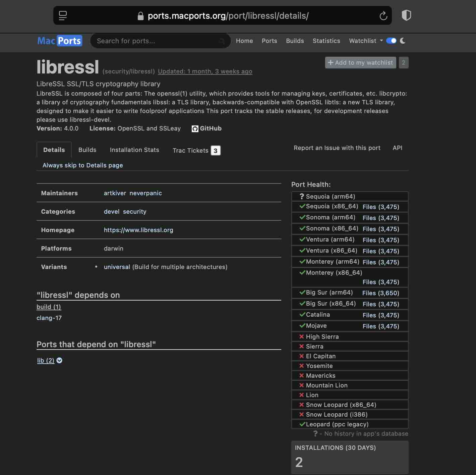Screen dimensions: 476x475
Task: Click the red X beside Snow Leopard (i386)
Action: click(302, 415)
